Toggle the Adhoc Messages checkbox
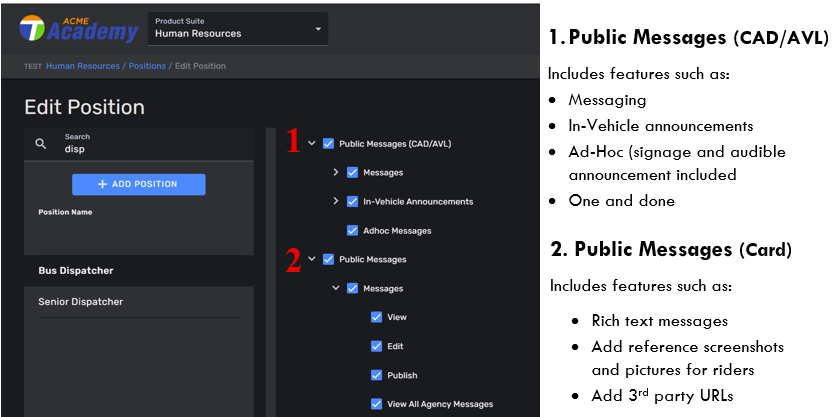This screenshot has height=417, width=837. [352, 230]
